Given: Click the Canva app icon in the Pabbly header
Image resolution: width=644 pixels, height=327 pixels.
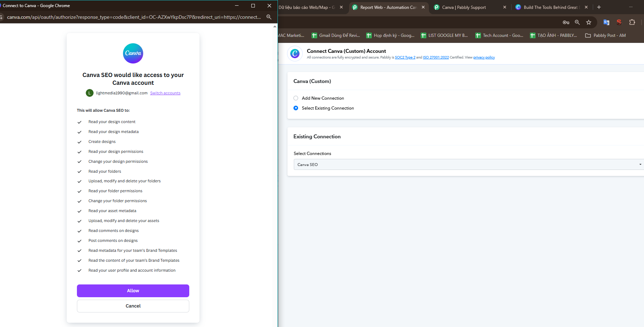Looking at the screenshot, I should coord(295,54).
